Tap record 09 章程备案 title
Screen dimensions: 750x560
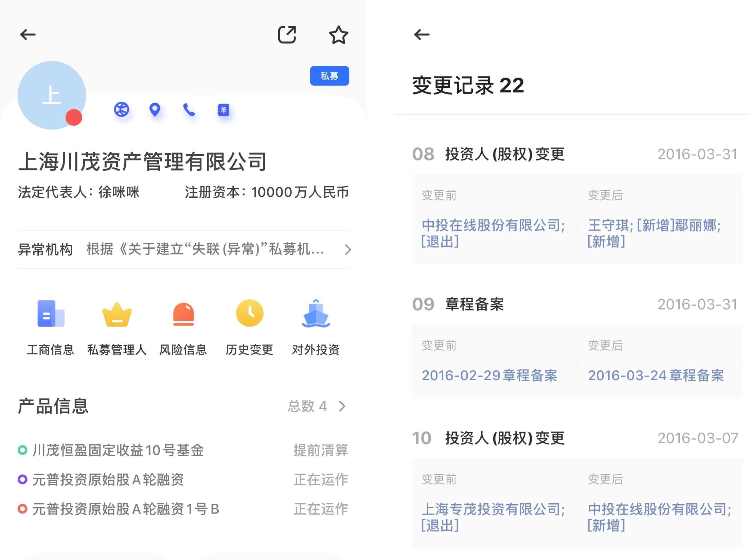coord(475,304)
